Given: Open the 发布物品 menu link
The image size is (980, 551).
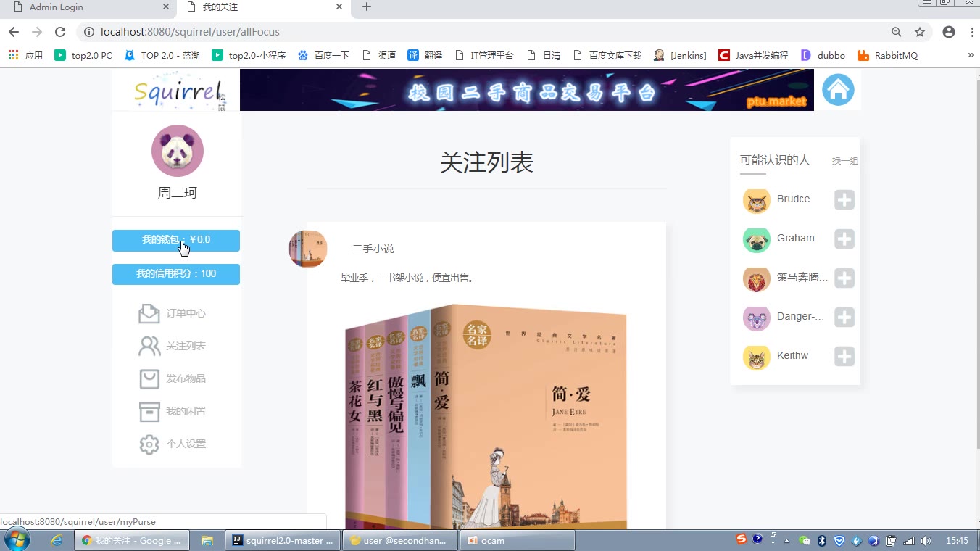Looking at the screenshot, I should (186, 378).
